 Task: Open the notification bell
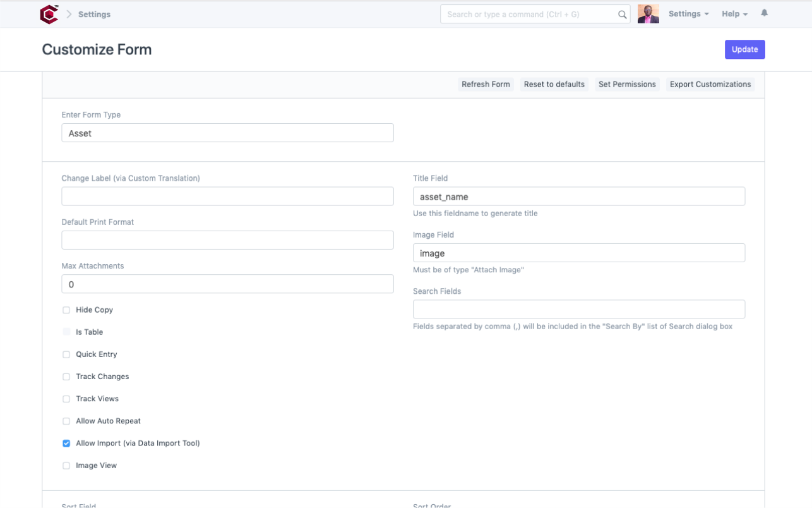pos(764,12)
